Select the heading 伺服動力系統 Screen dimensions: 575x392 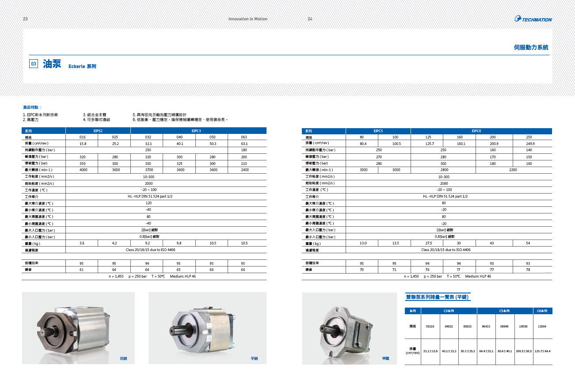click(532, 47)
